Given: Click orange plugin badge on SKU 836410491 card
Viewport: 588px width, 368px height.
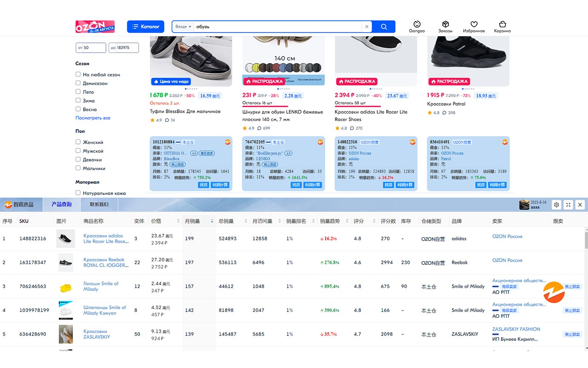Looking at the screenshot, I should (x=505, y=142).
